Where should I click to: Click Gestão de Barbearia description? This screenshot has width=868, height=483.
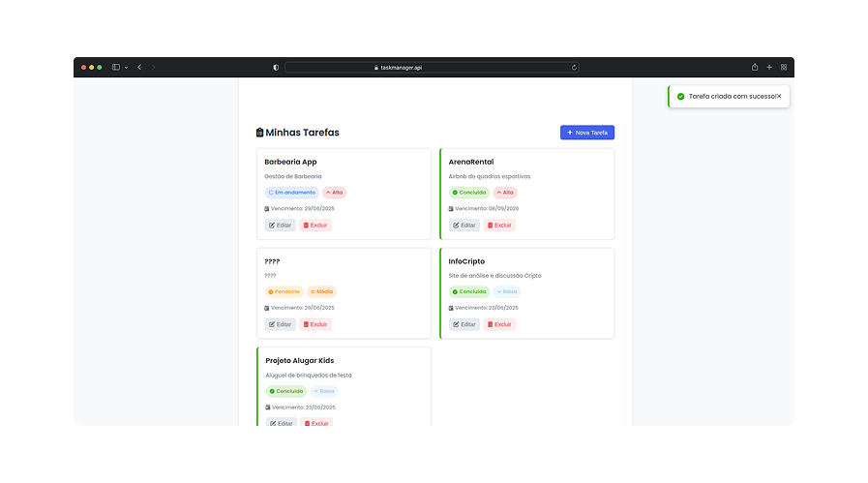tap(293, 176)
